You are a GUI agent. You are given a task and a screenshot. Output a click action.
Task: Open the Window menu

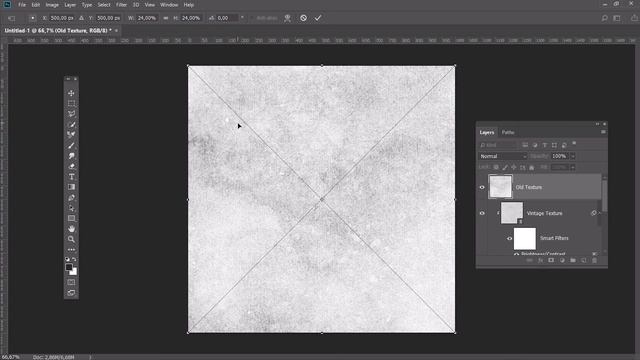point(169,5)
